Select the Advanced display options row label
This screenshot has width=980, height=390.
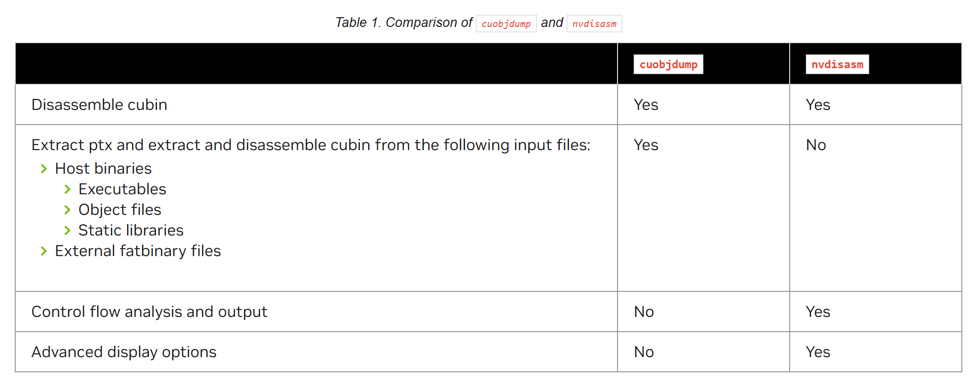[124, 352]
